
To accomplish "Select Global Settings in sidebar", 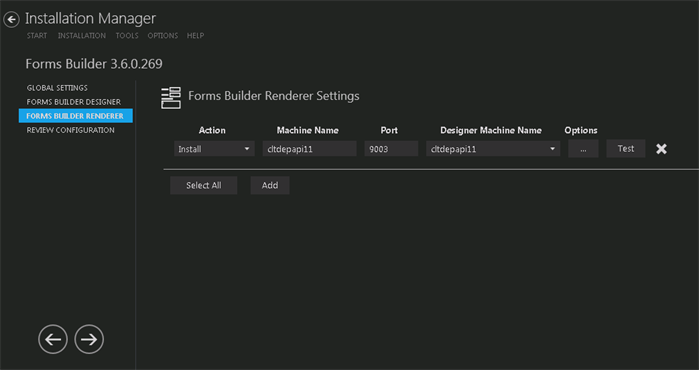I will click(57, 88).
